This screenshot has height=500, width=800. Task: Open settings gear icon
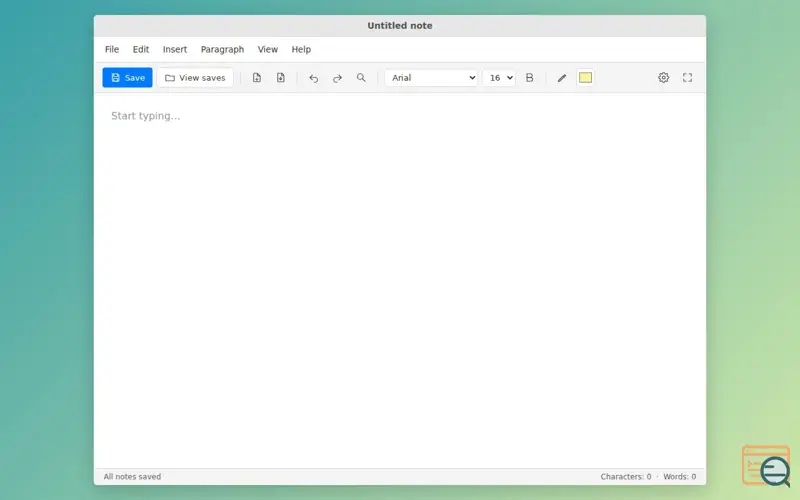[x=663, y=78]
